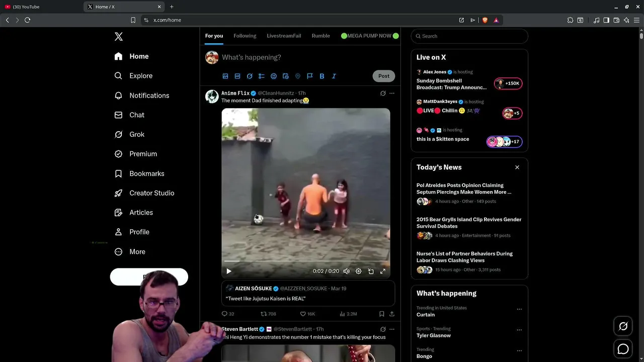Open options for Tyler Glasnow trend
Image resolution: width=644 pixels, height=362 pixels.
(519, 330)
